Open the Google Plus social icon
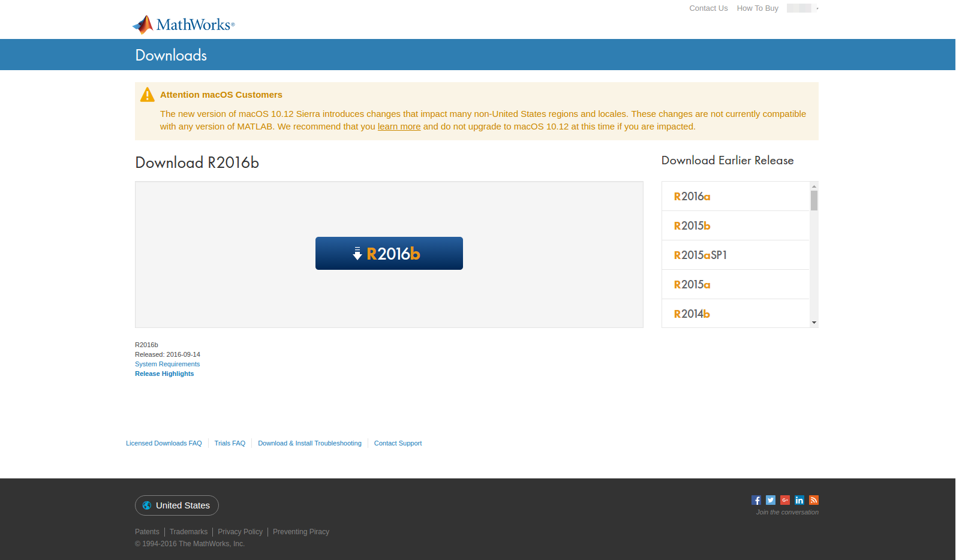Image resolution: width=956 pixels, height=560 pixels. pos(785,500)
